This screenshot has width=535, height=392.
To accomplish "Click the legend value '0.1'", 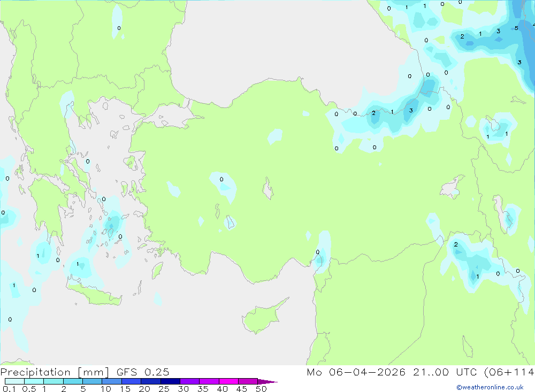I will click(9, 389).
